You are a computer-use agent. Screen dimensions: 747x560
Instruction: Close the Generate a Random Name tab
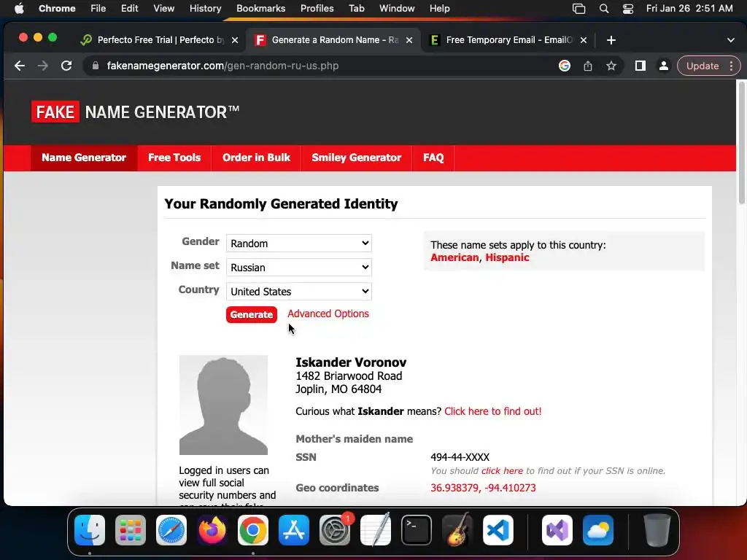point(409,40)
